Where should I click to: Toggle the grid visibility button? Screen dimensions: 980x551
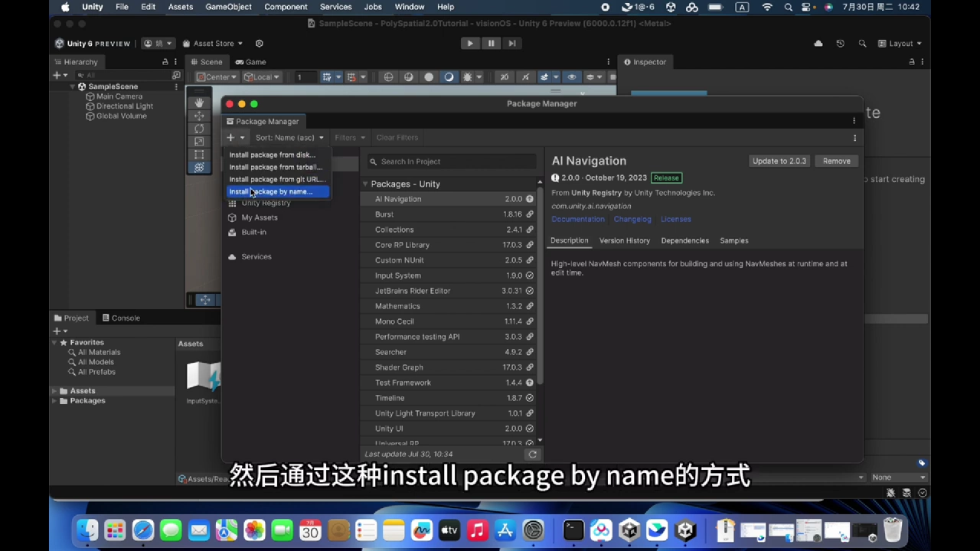pos(327,77)
